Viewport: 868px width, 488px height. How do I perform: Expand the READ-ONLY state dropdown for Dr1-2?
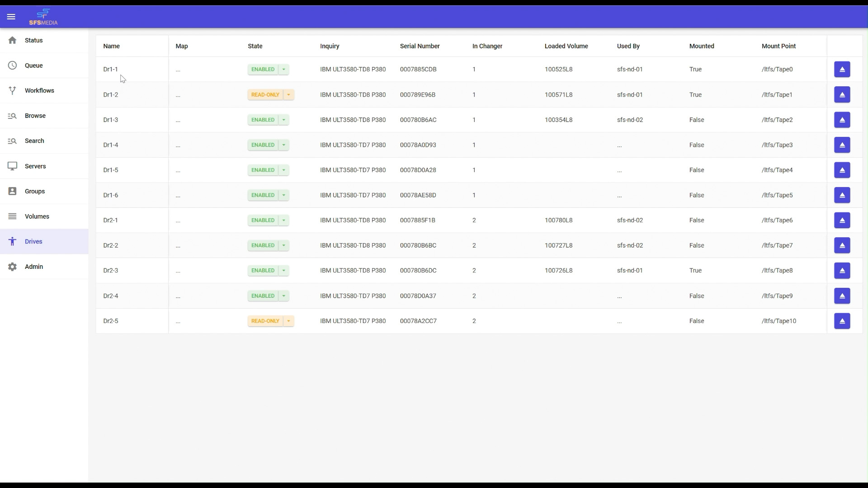click(x=288, y=95)
